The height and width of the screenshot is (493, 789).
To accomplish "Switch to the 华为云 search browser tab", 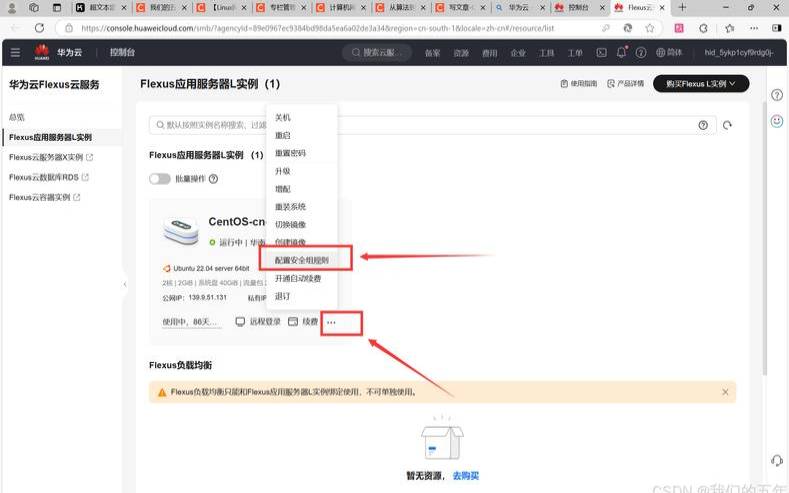I will point(518,8).
